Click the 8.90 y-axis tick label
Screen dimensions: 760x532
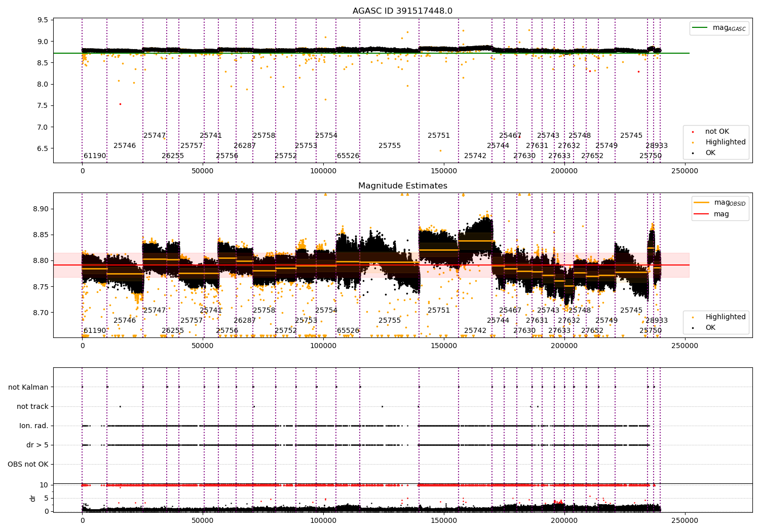coord(41,209)
